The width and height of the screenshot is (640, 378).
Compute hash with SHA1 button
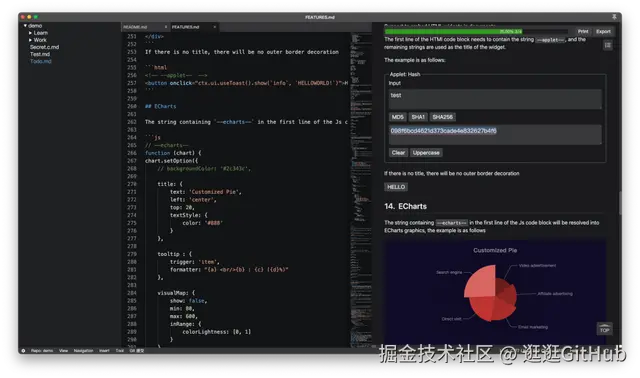pos(418,117)
